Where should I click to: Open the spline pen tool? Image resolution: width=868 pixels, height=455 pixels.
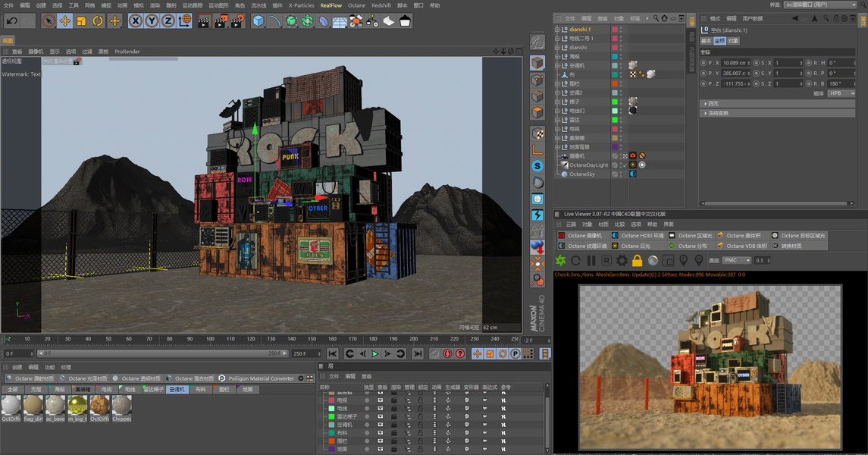[274, 21]
